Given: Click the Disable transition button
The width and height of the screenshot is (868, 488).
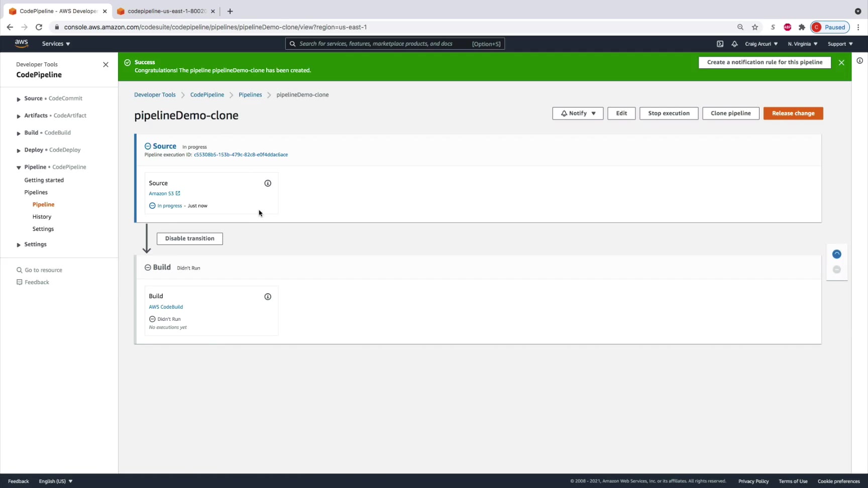Looking at the screenshot, I should pos(190,238).
